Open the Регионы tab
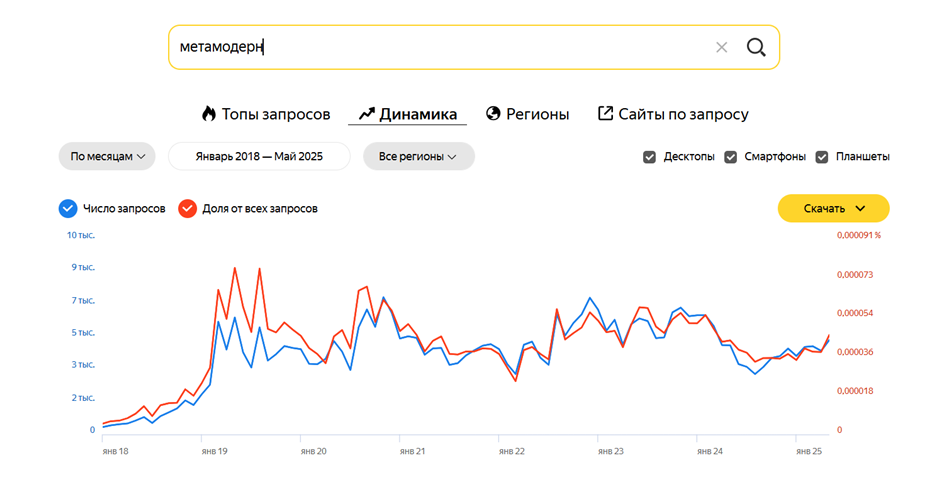This screenshot has width=944, height=487. [537, 114]
